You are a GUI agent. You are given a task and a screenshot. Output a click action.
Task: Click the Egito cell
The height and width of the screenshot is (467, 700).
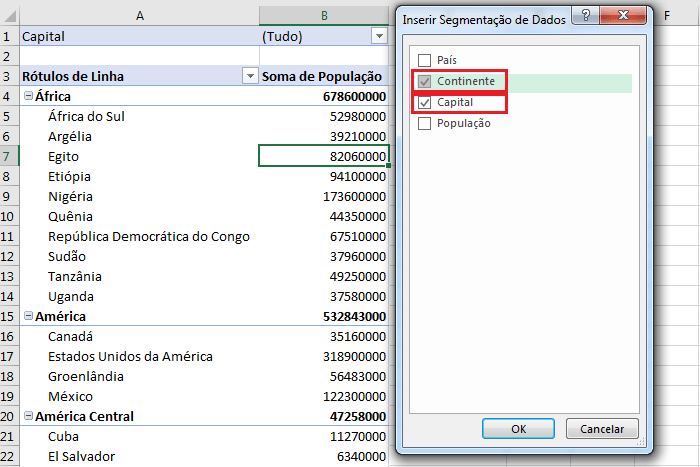[x=138, y=156]
